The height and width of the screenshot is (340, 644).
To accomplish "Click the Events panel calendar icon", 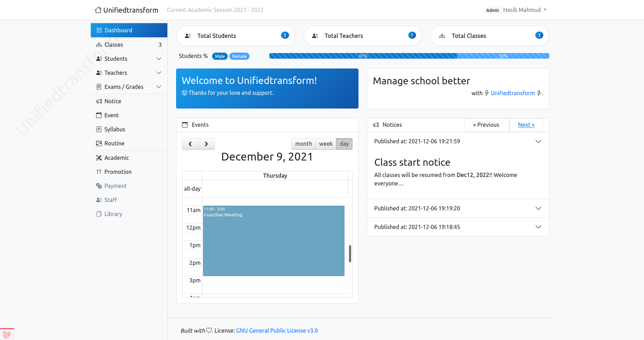I will 185,125.
